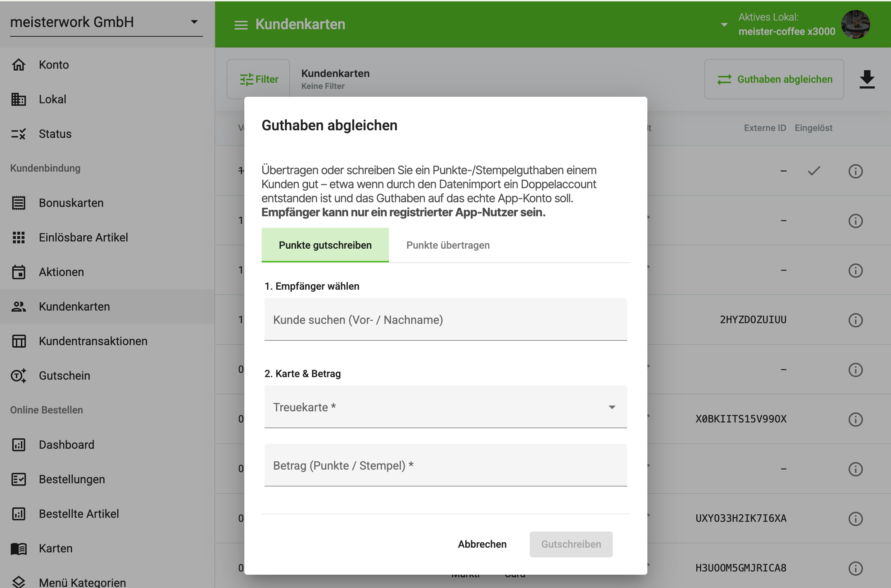Open info icon for row 2HYZDOZUIUU
The image size is (891, 588).
855,320
